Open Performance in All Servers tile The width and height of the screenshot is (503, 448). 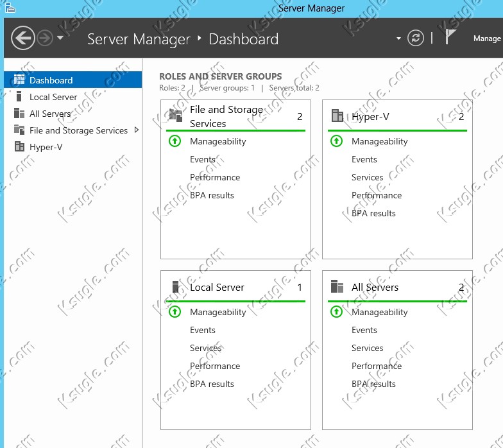tap(377, 366)
